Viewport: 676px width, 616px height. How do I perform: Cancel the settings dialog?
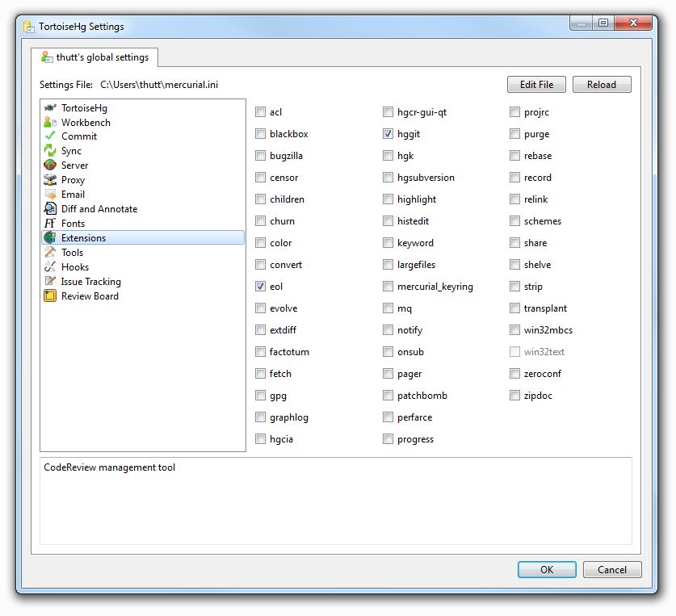click(x=611, y=569)
